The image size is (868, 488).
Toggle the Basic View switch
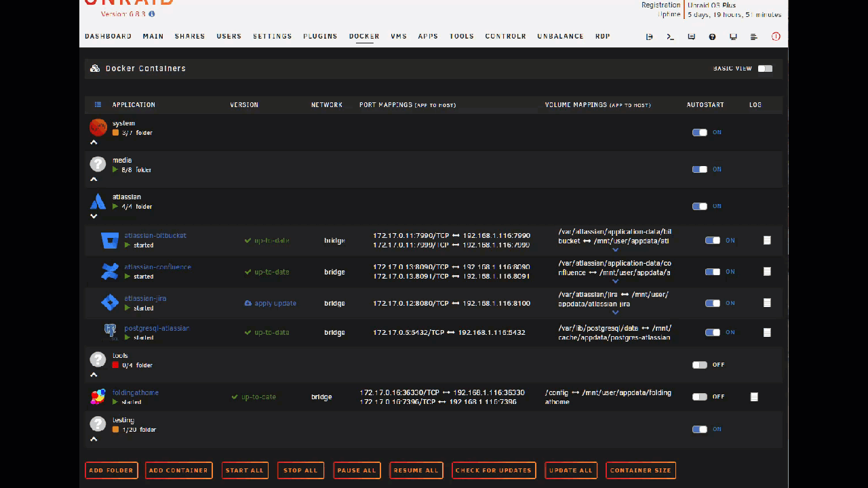(x=765, y=68)
